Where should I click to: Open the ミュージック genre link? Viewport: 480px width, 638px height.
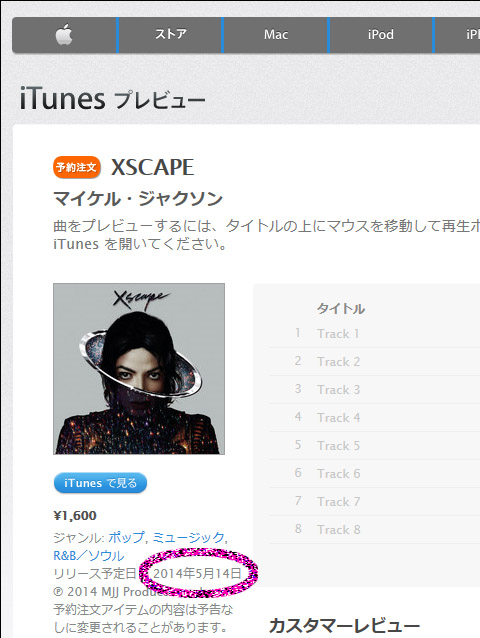188,537
